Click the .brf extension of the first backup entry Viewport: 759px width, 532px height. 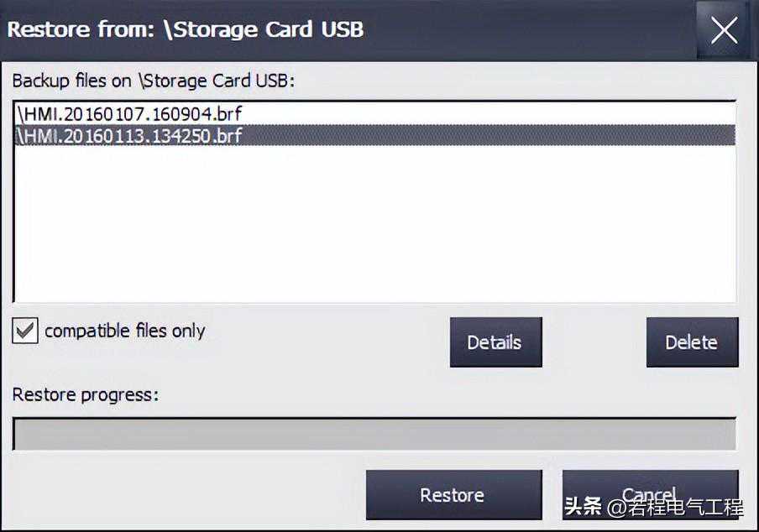tap(228, 114)
